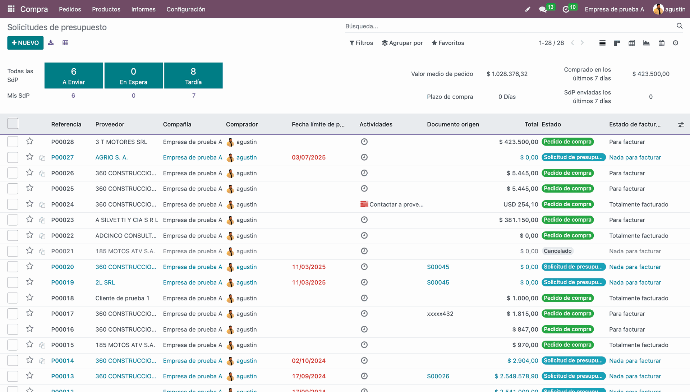Open the messages chat icon in navbar
Screen dimensions: 690x392
click(x=543, y=9)
